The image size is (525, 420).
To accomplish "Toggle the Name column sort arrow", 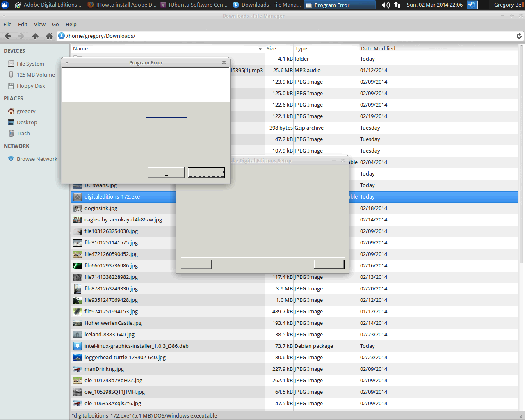I will tap(260, 49).
